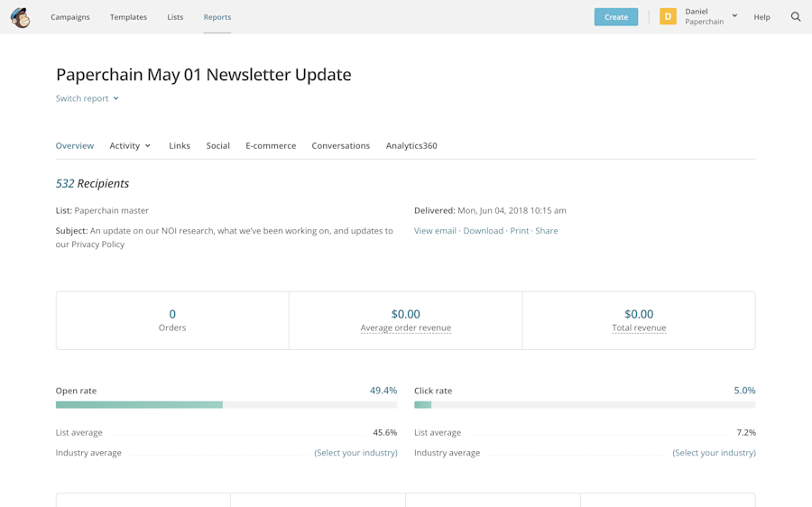The height and width of the screenshot is (507, 812).
Task: Click the List: Paperchain master text
Action: tap(102, 211)
